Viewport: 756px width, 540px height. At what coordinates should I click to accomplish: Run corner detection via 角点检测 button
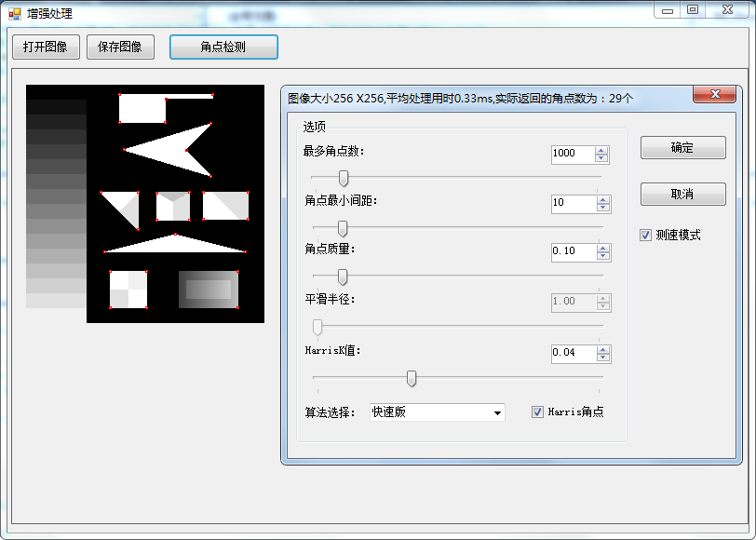pos(223,47)
